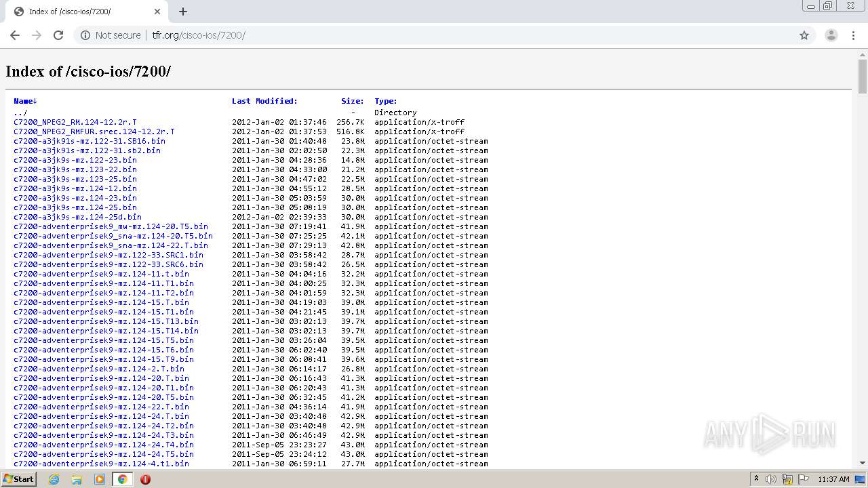Download c7200-adventerprisek9-mz.122-33.SRC6.bin

tap(108, 265)
